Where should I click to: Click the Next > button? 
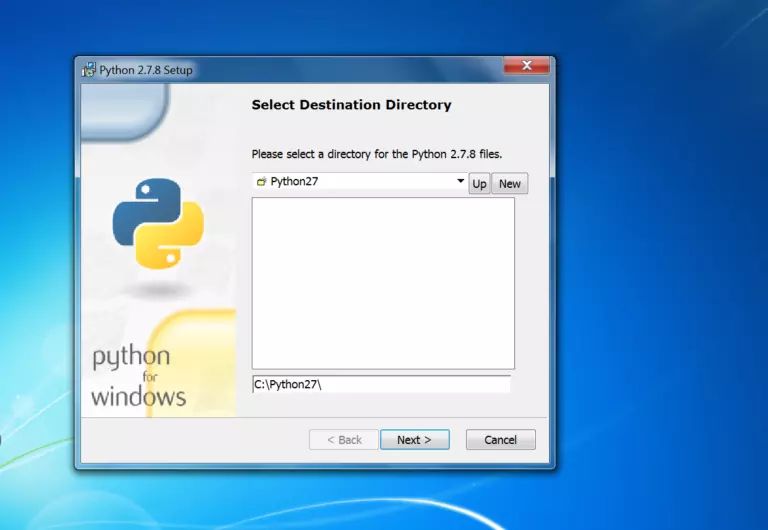click(x=414, y=439)
